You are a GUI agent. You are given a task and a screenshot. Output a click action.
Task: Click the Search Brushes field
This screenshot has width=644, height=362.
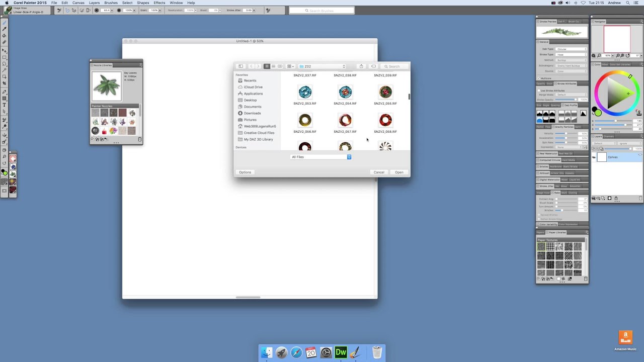coord(322,11)
